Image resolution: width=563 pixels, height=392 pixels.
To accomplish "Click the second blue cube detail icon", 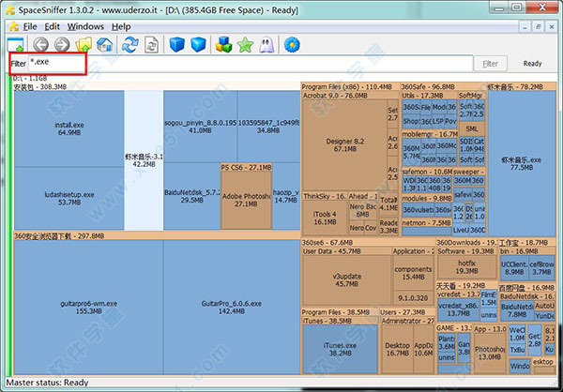I will pos(198,45).
